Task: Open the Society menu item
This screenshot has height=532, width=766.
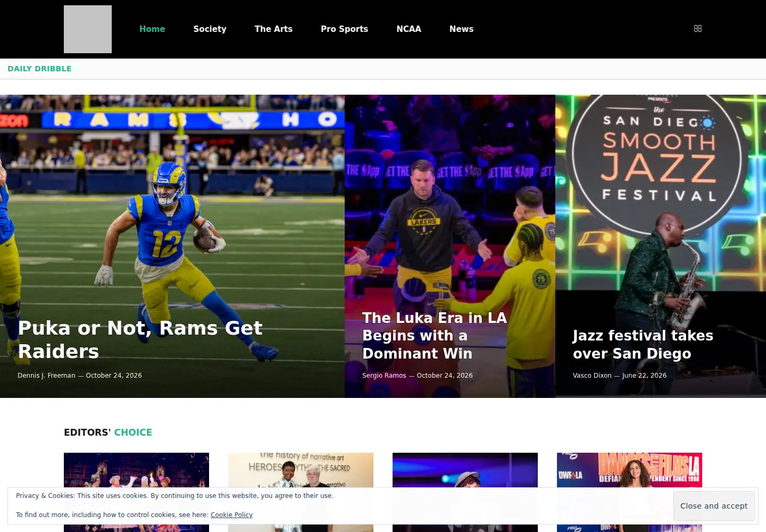Action: 210,29
